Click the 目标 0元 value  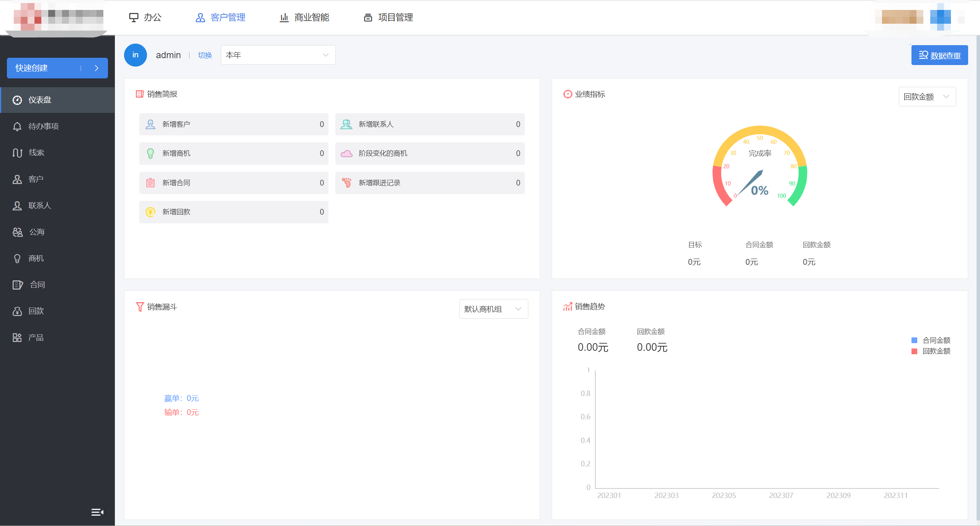[694, 262]
